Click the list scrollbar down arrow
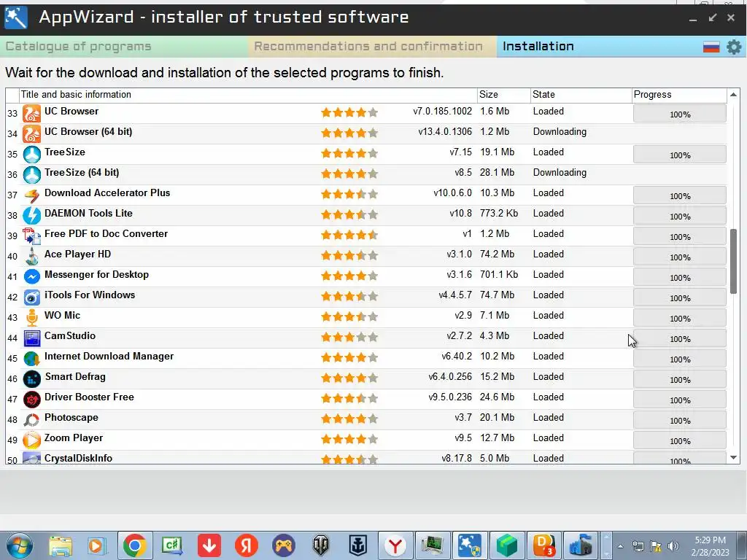 point(734,458)
